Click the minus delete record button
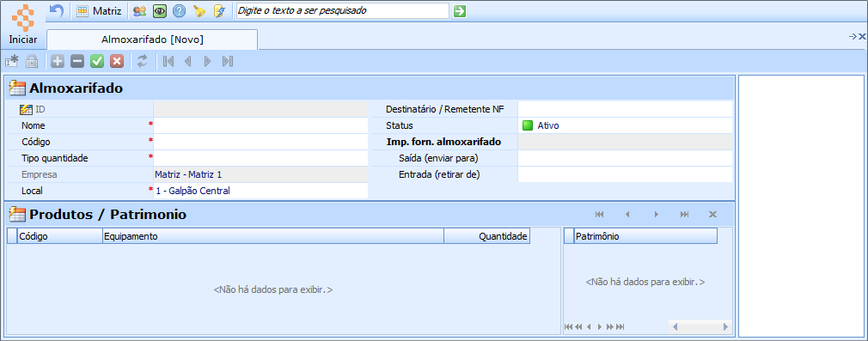The height and width of the screenshot is (341, 868). pos(77,62)
